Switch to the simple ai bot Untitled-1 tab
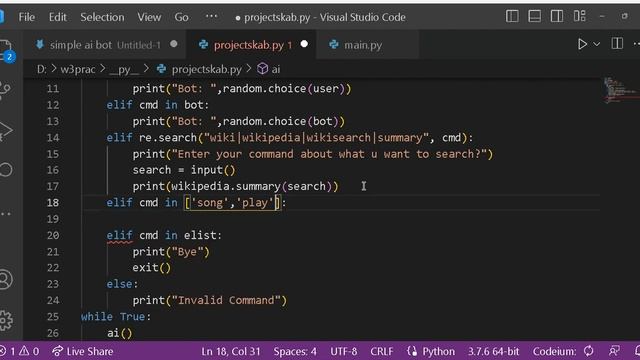Viewport: 640px width, 360px height. 106,44
